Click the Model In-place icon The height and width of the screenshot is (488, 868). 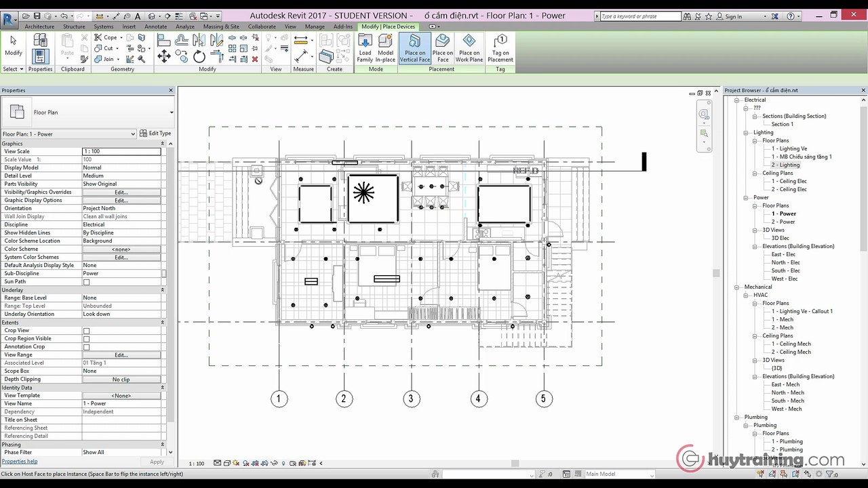tap(385, 48)
